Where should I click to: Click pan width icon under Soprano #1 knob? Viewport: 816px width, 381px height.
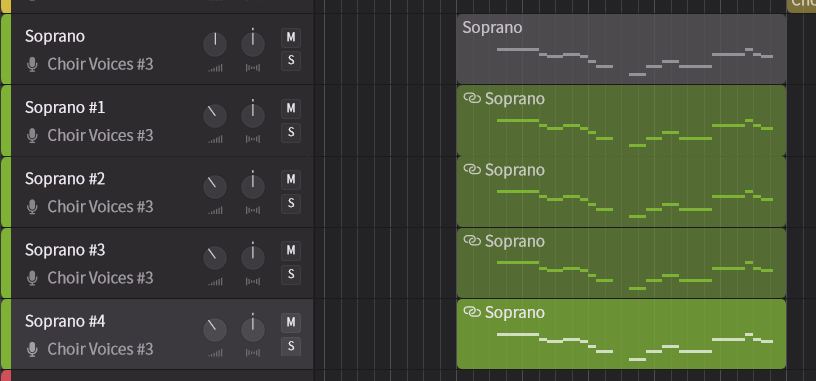click(253, 139)
